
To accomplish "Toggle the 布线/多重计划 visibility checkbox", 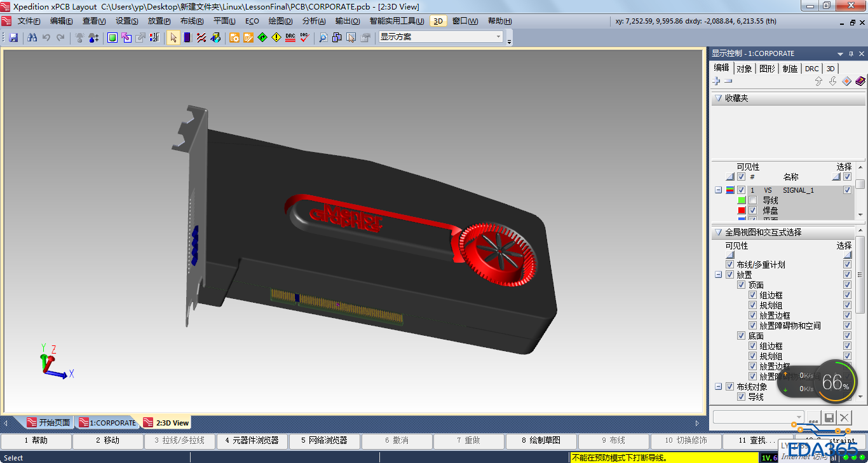I will 730,265.
